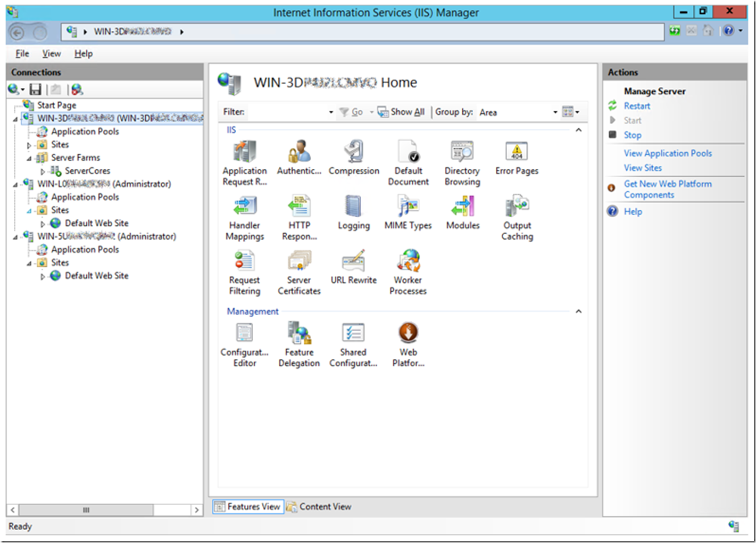Open Configuration Editor feature
Screen dimensions: 756x543
pos(245,344)
